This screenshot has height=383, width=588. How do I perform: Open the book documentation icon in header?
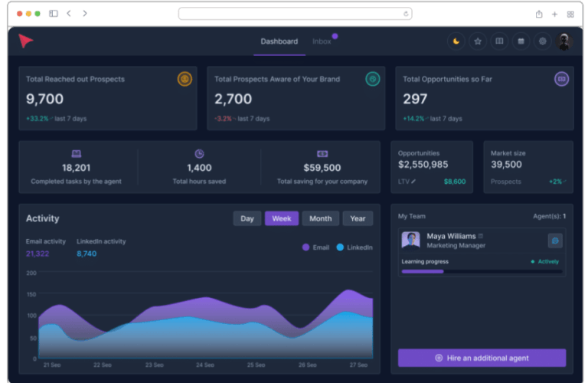point(499,41)
